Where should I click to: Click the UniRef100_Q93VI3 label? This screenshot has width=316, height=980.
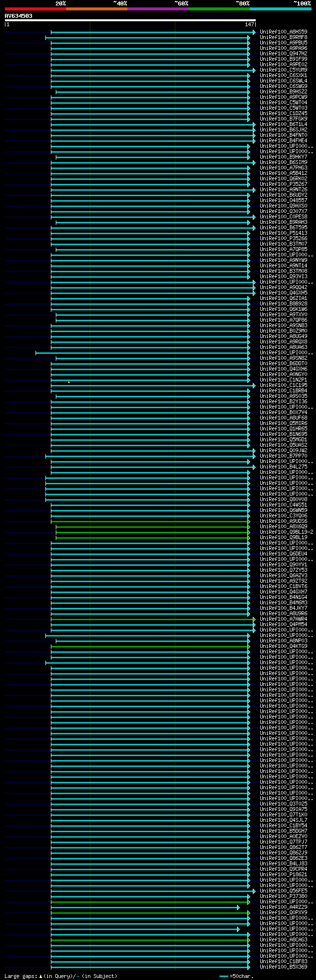click(283, 277)
